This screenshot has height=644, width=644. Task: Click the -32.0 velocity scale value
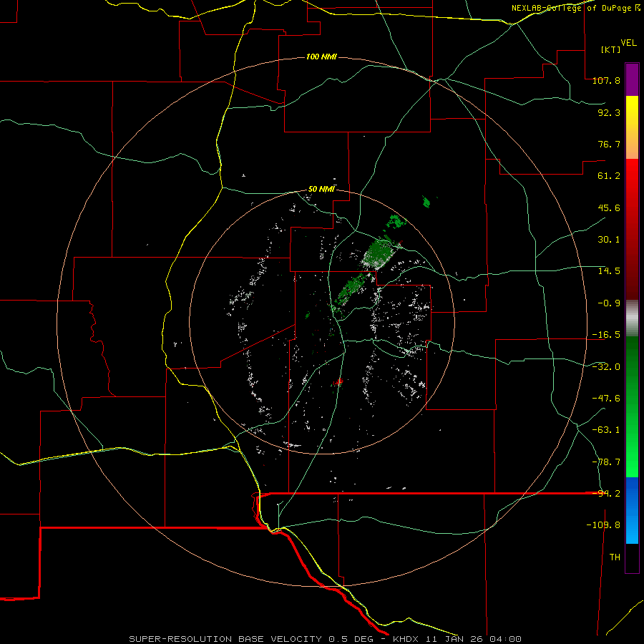point(606,367)
